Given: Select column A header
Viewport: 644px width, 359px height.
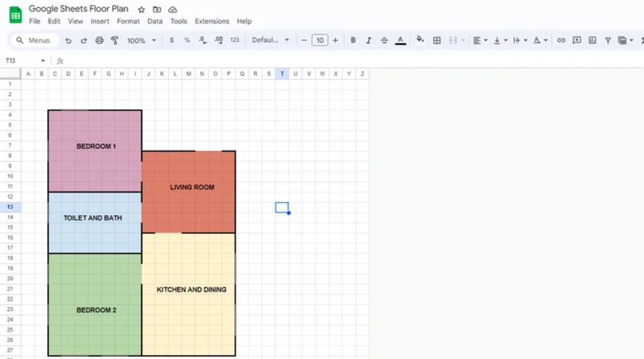Looking at the screenshot, I should click(x=28, y=74).
